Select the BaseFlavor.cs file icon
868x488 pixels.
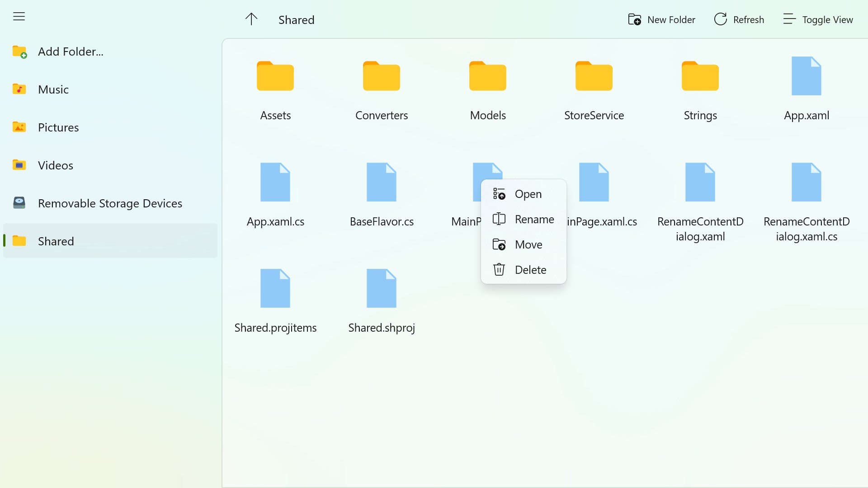pos(382,182)
